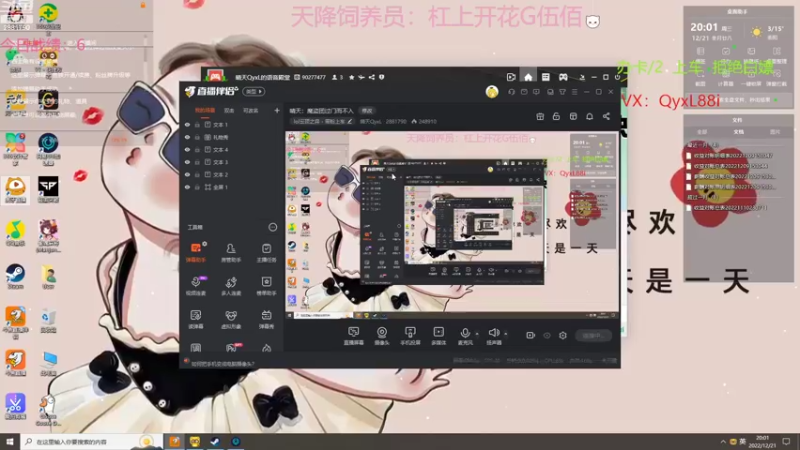The width and height of the screenshot is (800, 450).
Task: Click the yellow user avatar in title bar
Action: pyautogui.click(x=492, y=92)
